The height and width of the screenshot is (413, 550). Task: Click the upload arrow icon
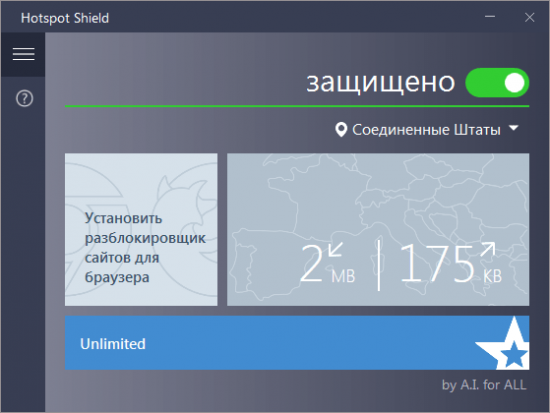488,249
